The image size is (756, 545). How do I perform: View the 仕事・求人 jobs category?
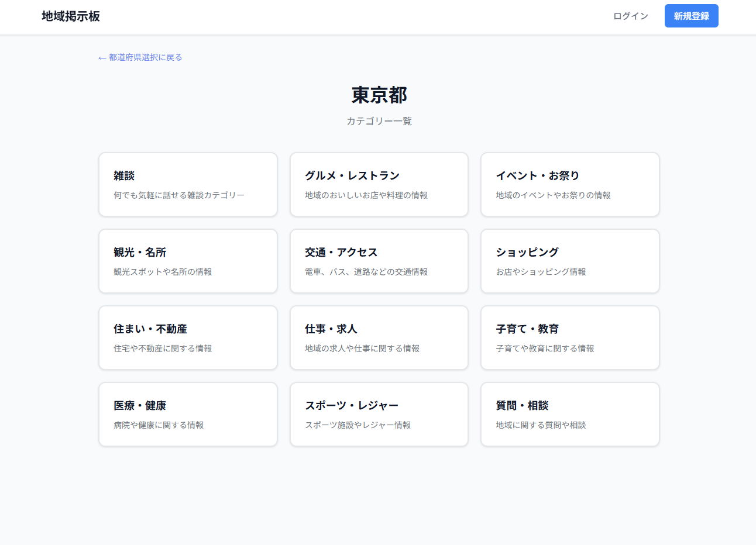pyautogui.click(x=379, y=337)
